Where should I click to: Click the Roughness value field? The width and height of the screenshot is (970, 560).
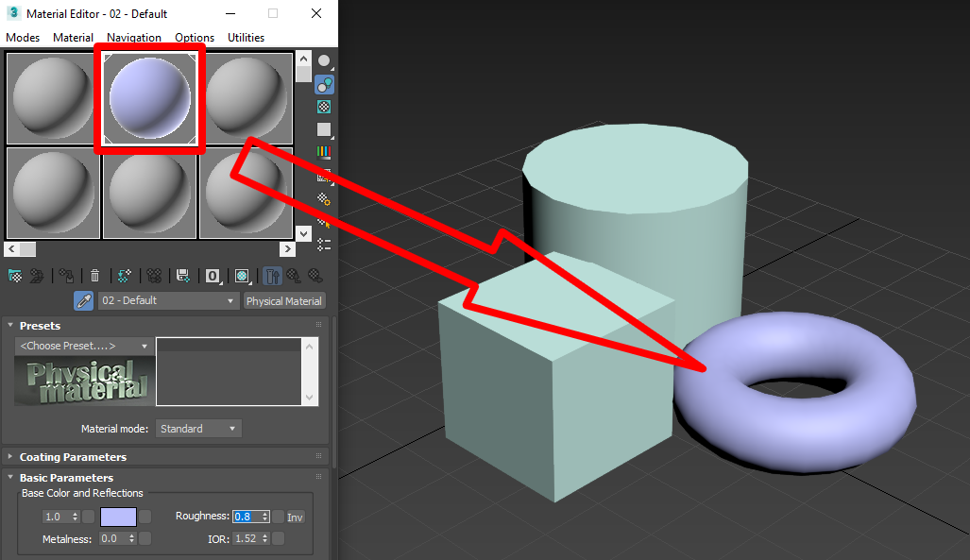tap(247, 517)
